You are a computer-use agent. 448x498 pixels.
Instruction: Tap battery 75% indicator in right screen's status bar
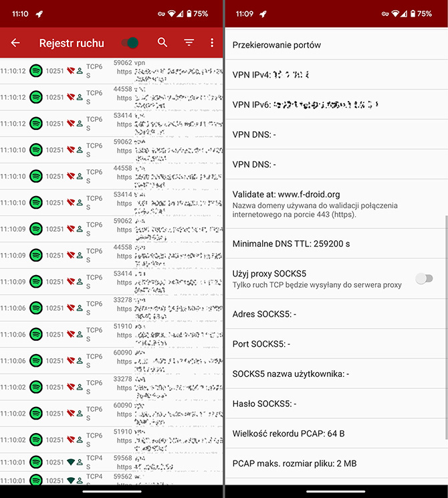coord(421,13)
